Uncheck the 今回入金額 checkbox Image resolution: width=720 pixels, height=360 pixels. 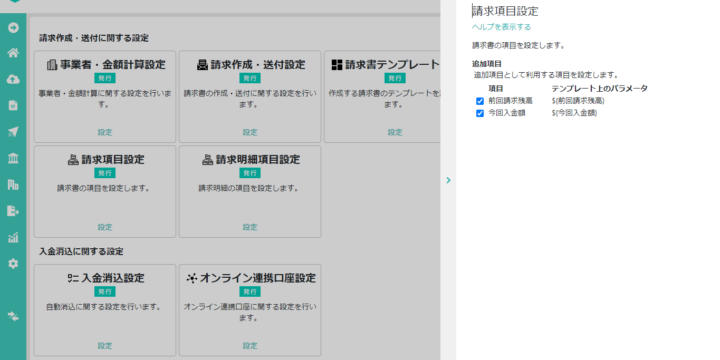[480, 113]
